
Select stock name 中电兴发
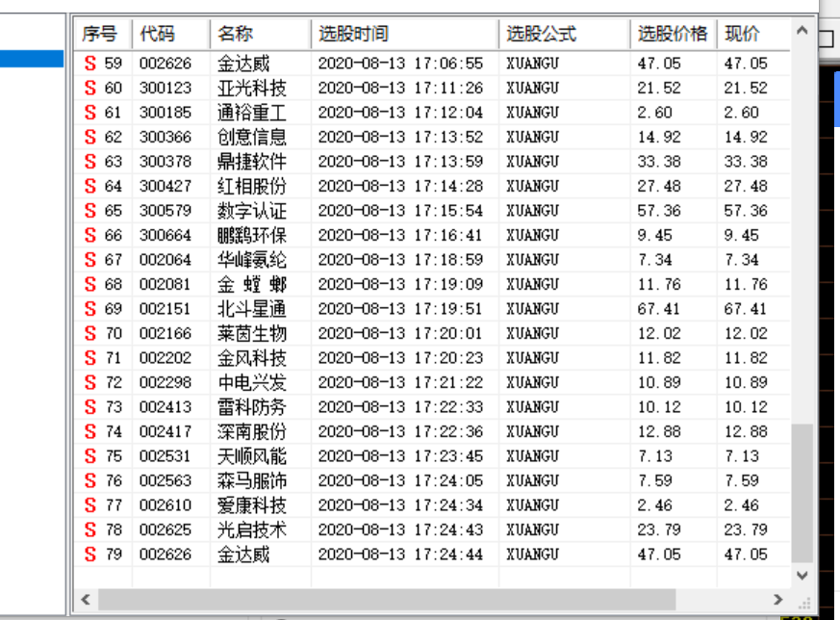tap(252, 382)
